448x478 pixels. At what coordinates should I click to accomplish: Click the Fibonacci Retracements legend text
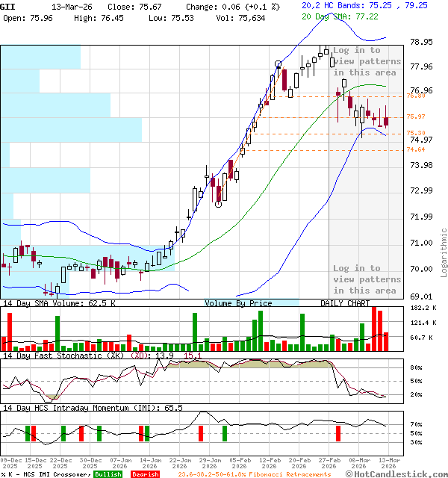(254, 474)
